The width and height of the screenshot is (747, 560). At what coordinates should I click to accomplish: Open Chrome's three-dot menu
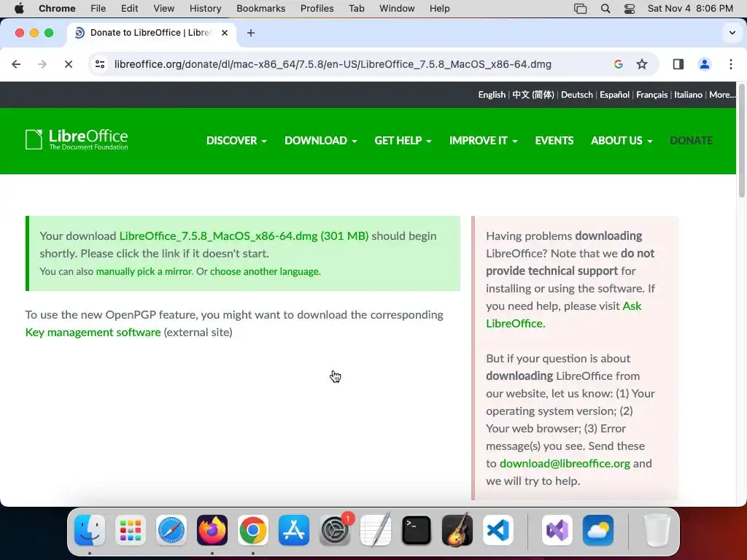point(731,64)
